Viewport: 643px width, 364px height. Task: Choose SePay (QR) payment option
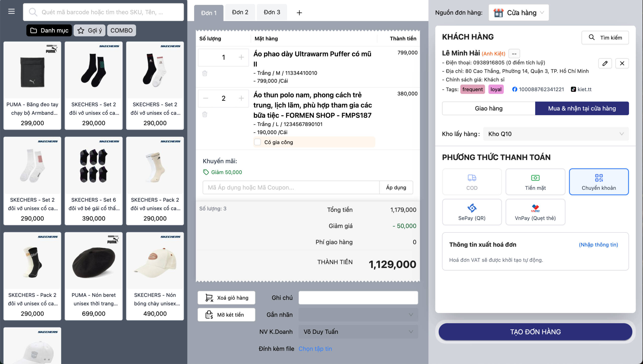472,212
